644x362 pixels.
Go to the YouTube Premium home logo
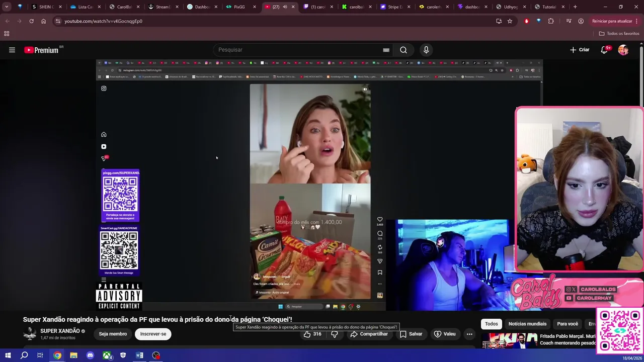41,50
